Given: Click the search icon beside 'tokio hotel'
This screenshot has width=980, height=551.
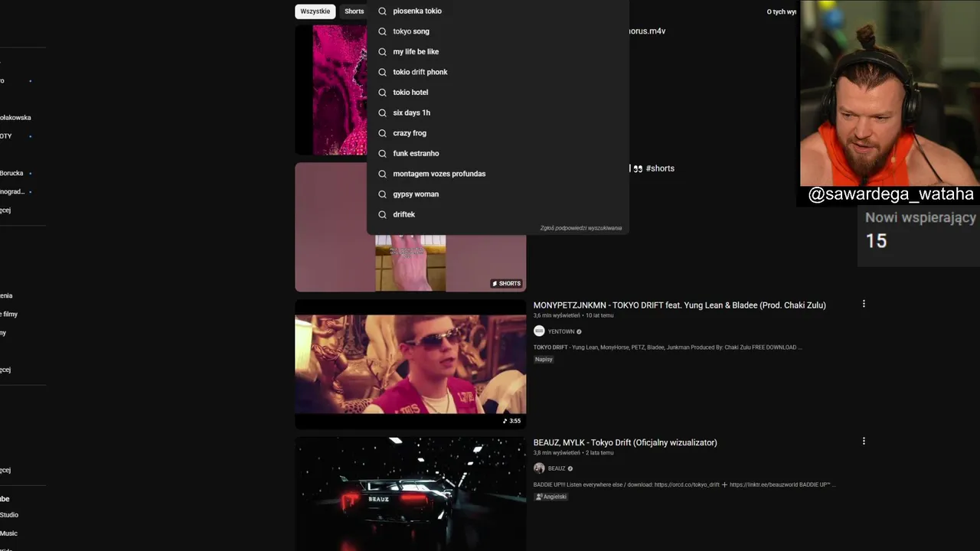Looking at the screenshot, I should 382,93.
